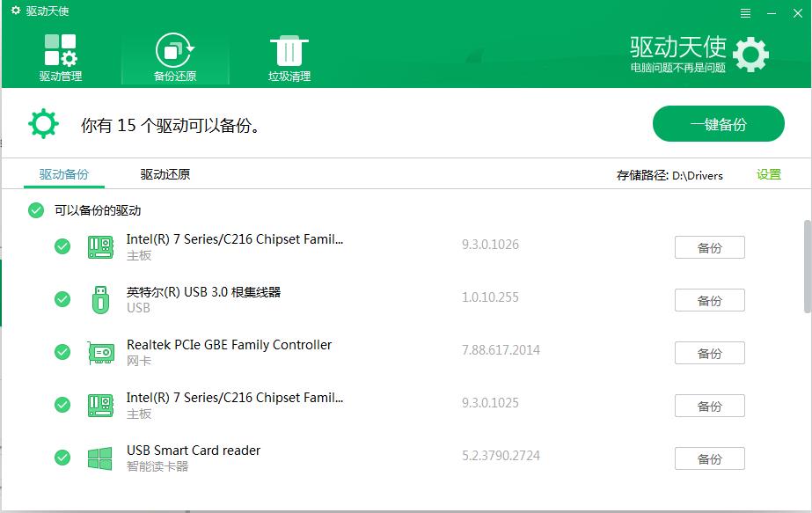Click the driver list vertical scrollbar thumb
The image size is (812, 513).
click(x=807, y=267)
